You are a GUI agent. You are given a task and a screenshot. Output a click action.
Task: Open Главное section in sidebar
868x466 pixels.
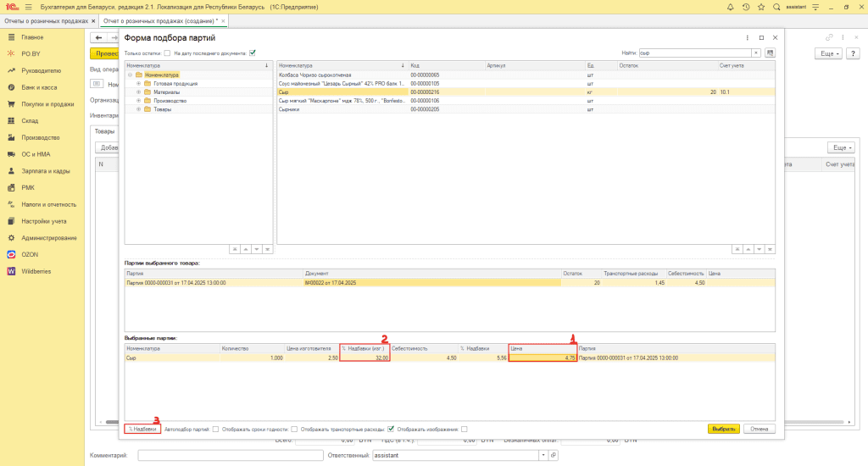pyautogui.click(x=32, y=37)
